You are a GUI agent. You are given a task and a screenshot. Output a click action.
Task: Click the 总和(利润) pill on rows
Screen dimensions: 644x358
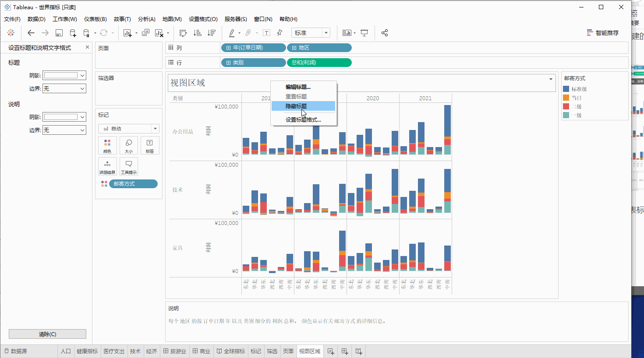pos(319,63)
